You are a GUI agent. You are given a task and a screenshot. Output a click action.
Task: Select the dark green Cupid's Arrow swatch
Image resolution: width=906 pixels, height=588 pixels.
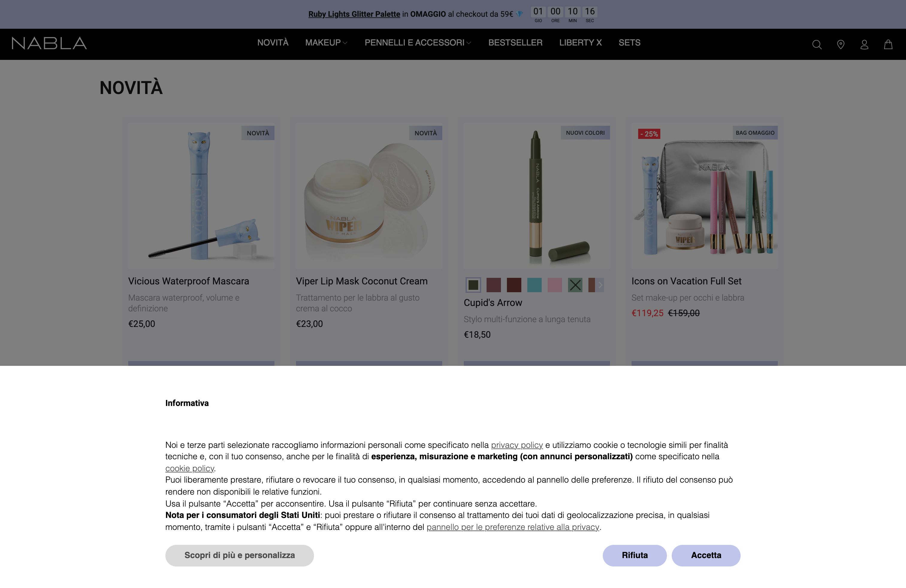[473, 285]
